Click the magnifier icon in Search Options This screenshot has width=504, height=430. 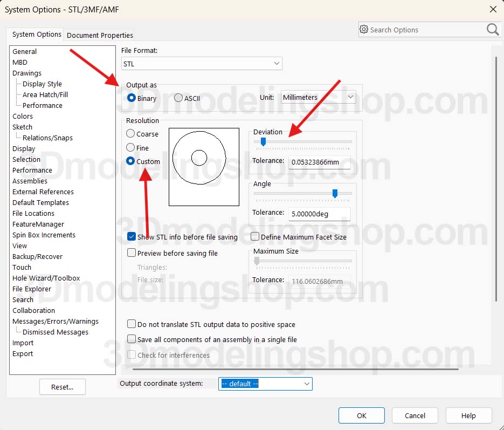pos(493,30)
